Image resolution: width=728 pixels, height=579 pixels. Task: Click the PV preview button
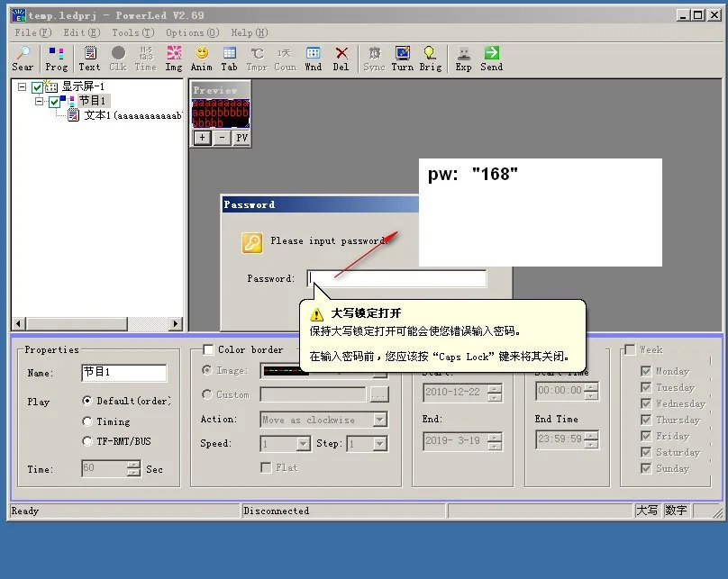(241, 138)
